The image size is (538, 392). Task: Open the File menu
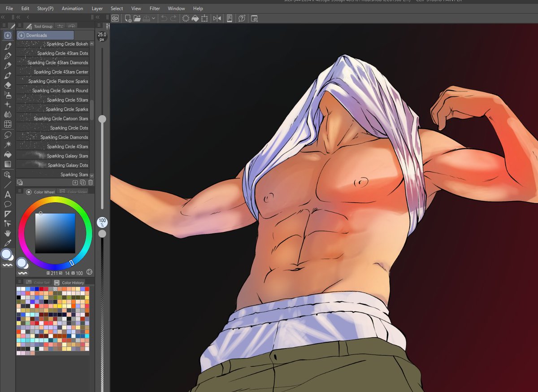pos(9,9)
